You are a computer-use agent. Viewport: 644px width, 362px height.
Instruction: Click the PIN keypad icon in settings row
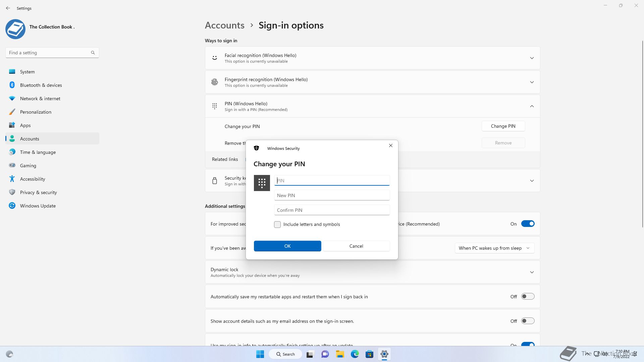(x=215, y=106)
